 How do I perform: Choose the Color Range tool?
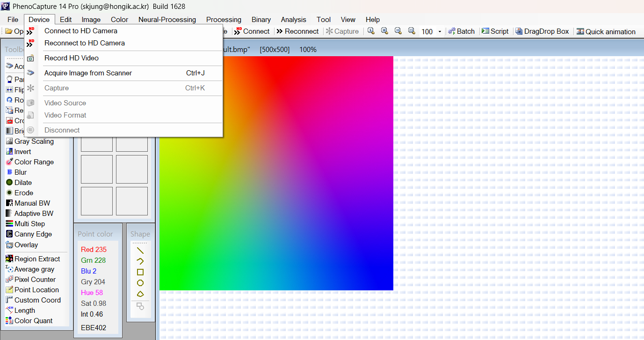[x=29, y=162]
